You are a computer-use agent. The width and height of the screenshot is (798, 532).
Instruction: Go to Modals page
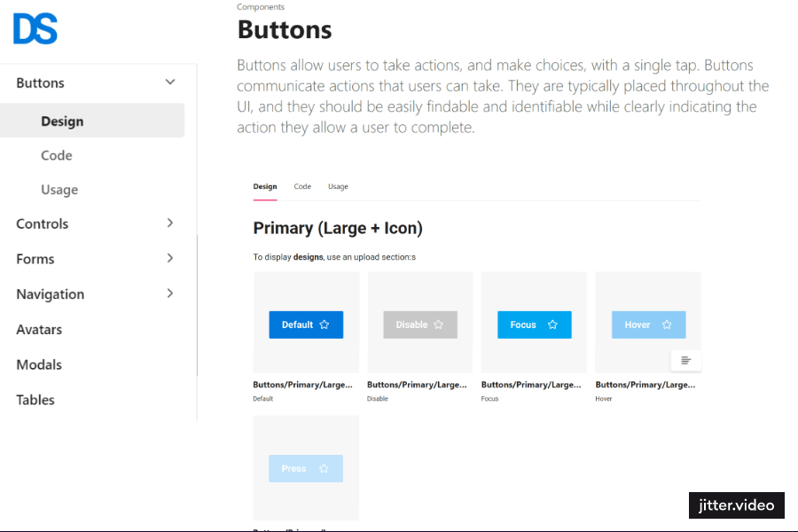(x=39, y=364)
